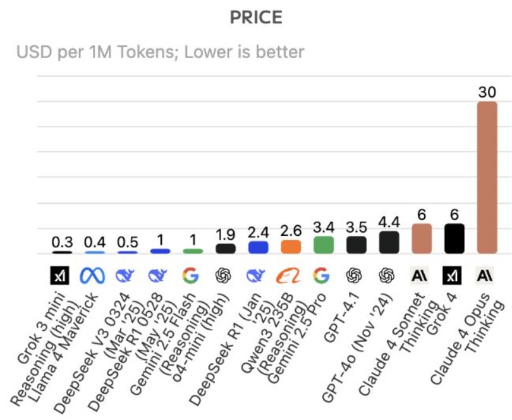Click the PRICE chart title

click(x=255, y=18)
